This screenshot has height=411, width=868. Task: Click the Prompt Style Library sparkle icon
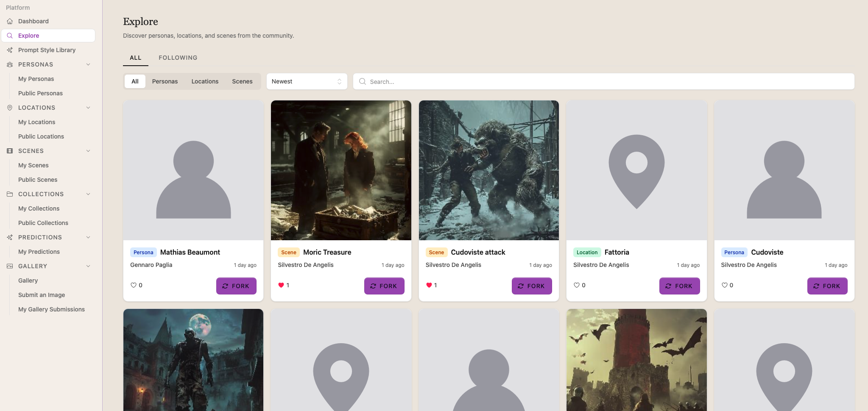10,50
